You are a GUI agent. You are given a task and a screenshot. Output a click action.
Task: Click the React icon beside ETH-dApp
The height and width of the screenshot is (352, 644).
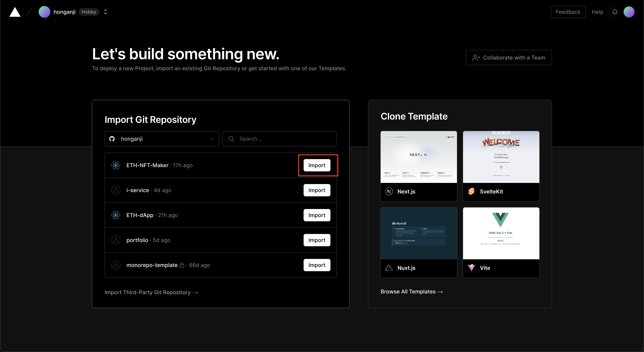(116, 215)
